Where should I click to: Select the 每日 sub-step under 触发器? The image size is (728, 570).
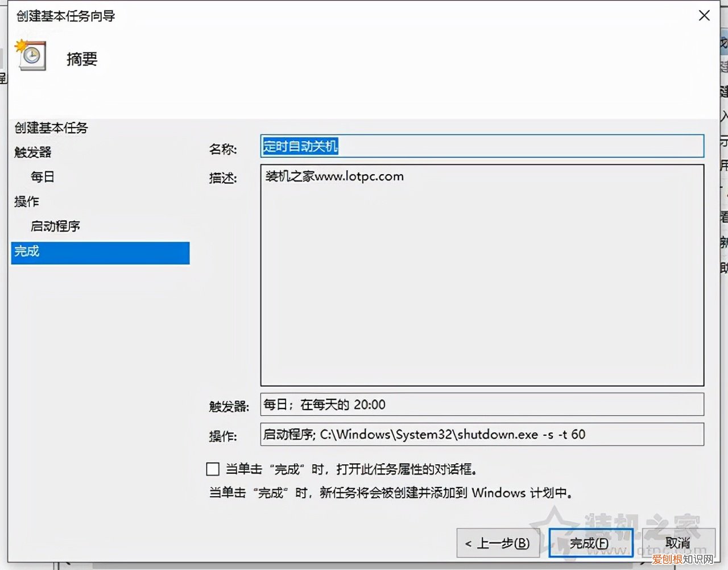point(42,177)
